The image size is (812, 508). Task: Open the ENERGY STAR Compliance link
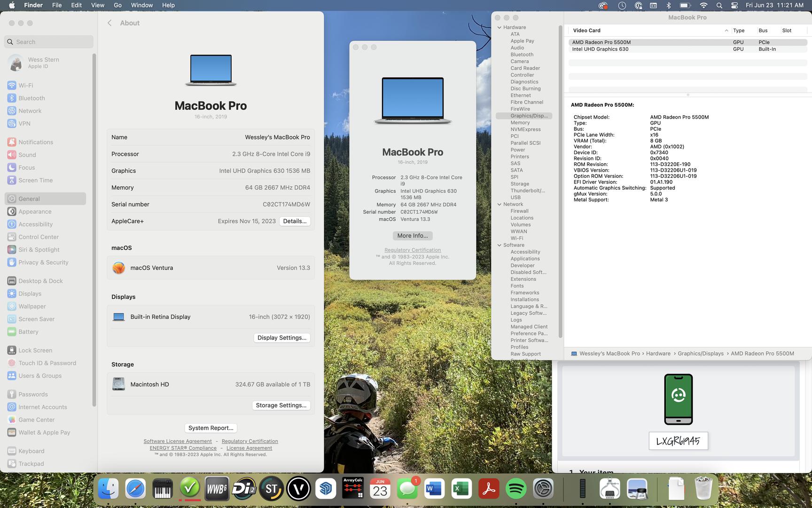(183, 448)
